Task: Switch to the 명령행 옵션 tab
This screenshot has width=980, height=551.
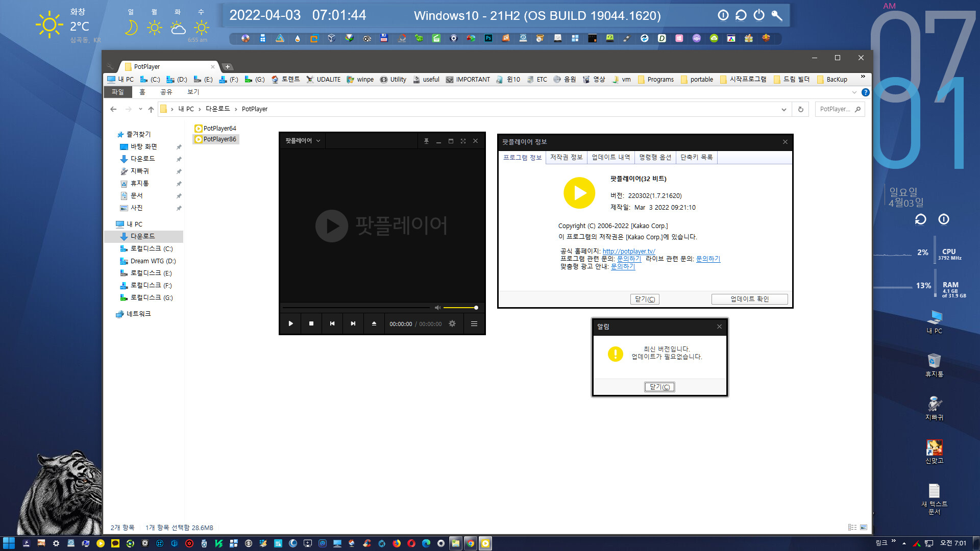Action: (x=655, y=157)
